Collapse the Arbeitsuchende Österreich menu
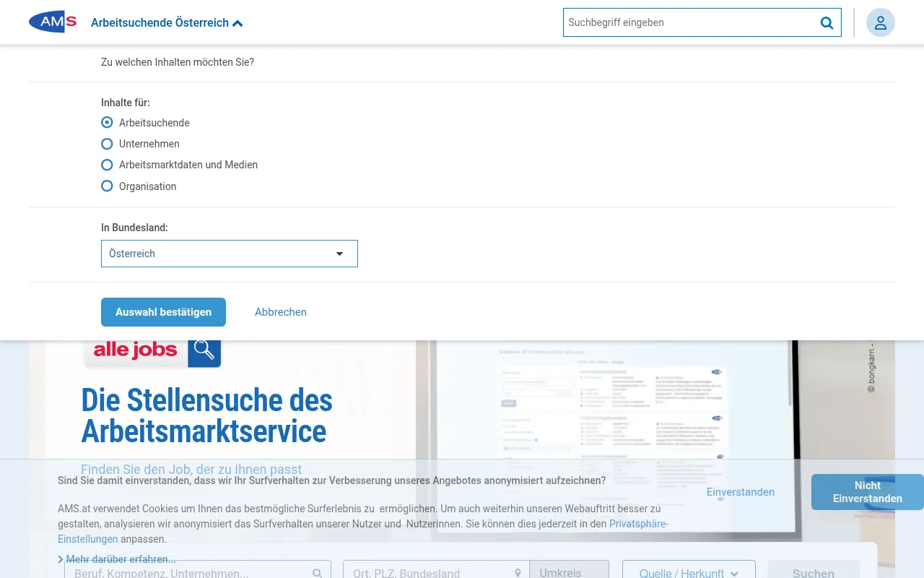 point(167,23)
